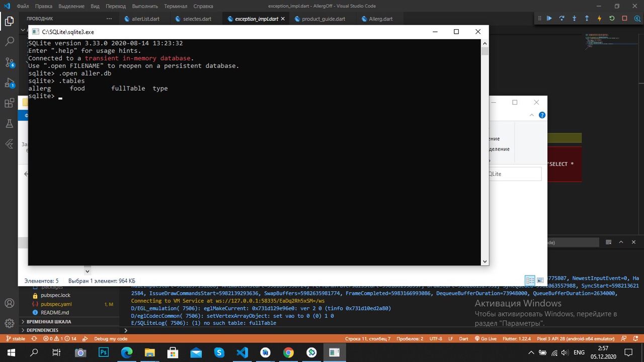The width and height of the screenshot is (644, 362).
Task: Click Строка 11, столбец 7 cursor position
Action: [368, 339]
